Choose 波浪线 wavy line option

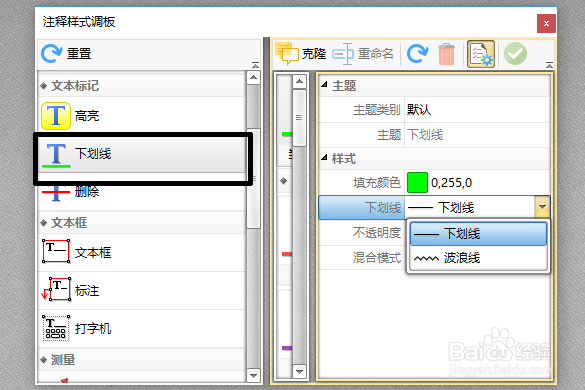click(478, 258)
